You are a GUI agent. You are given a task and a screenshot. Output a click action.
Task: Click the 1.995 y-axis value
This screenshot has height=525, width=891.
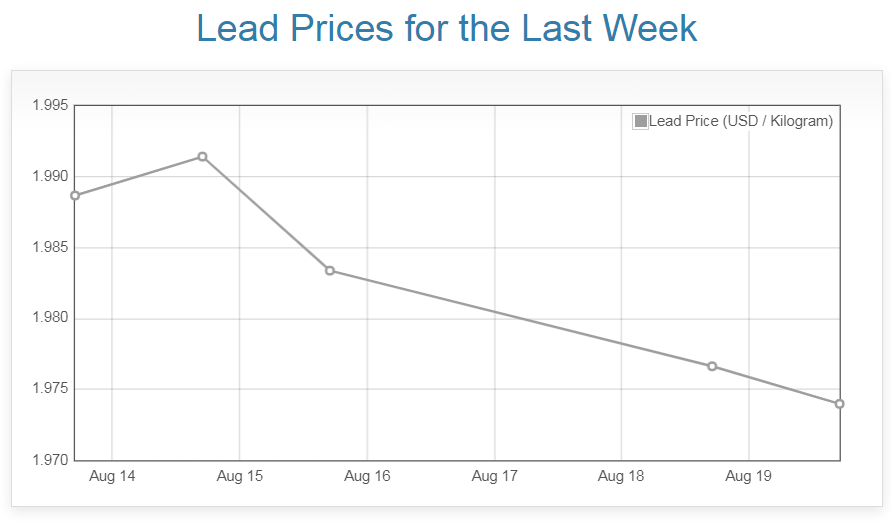coord(49,106)
